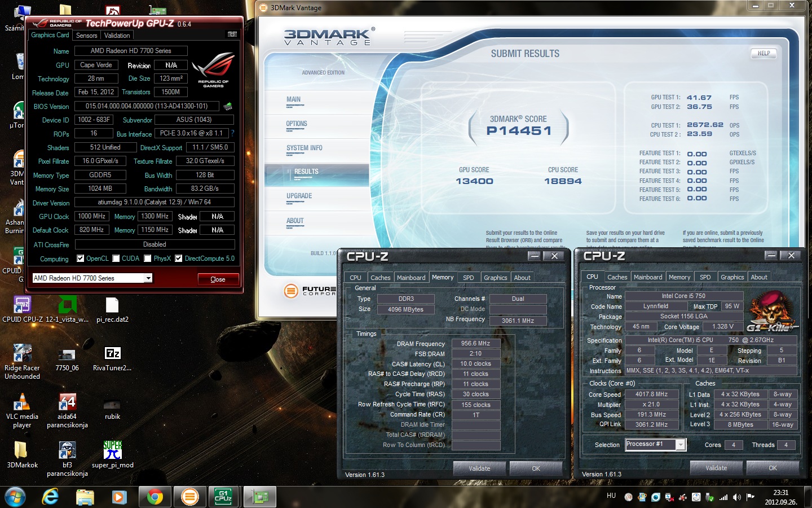
Task: Click the BIOS Version value field in GPU-Z
Action: pos(147,106)
